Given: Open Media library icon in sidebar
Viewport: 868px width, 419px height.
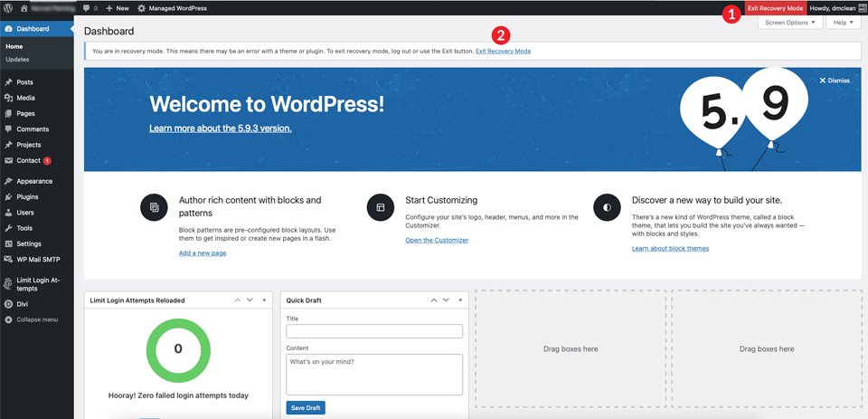Looking at the screenshot, I should coord(8,98).
